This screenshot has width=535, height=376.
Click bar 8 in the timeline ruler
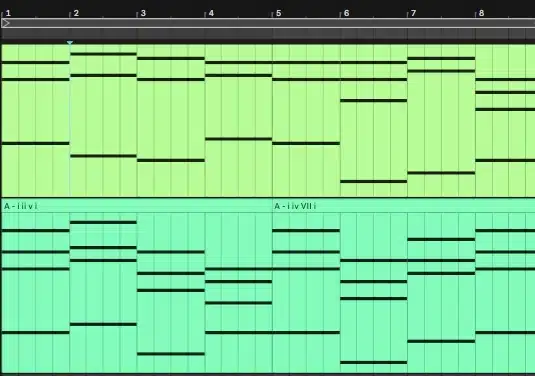point(481,13)
